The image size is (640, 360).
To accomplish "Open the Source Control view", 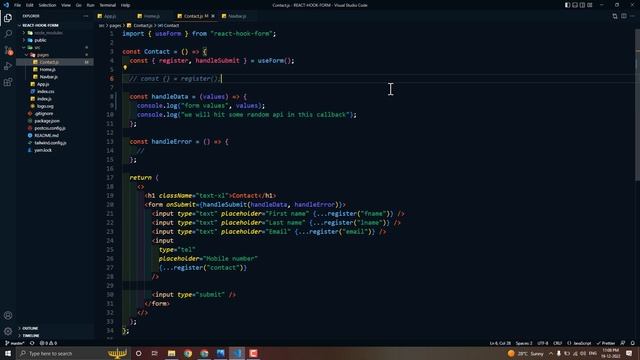I will coord(8,50).
